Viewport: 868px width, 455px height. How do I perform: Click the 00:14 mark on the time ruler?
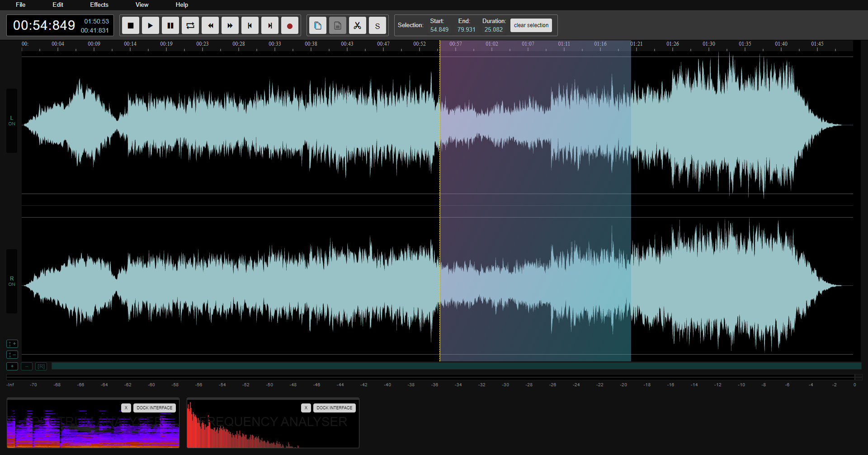click(130, 44)
